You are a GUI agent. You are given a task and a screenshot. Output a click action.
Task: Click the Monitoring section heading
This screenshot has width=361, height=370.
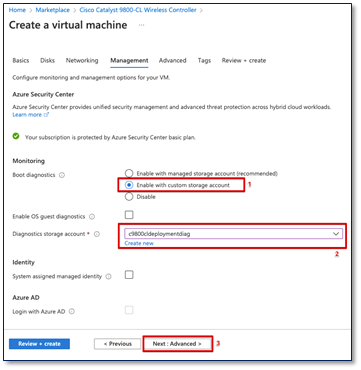coord(28,161)
